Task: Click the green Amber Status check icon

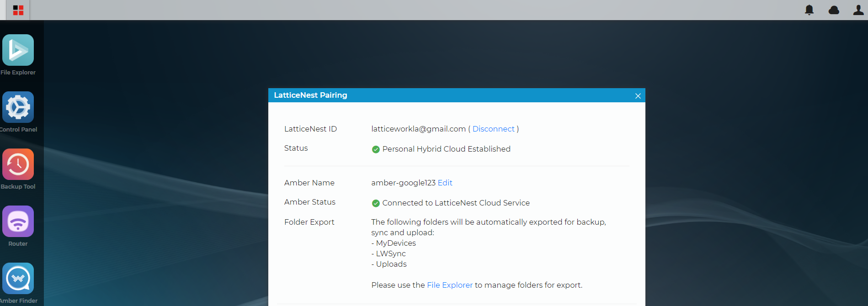Action: click(376, 203)
